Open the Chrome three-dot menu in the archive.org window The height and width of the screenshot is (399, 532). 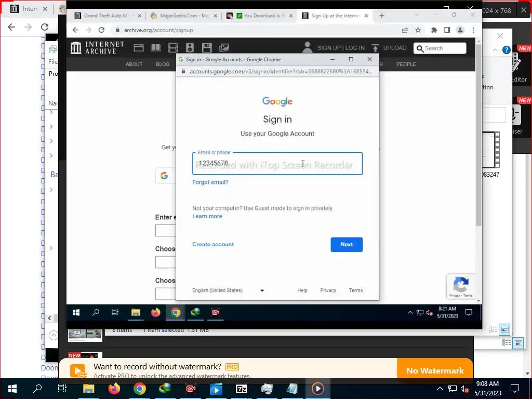tap(473, 30)
